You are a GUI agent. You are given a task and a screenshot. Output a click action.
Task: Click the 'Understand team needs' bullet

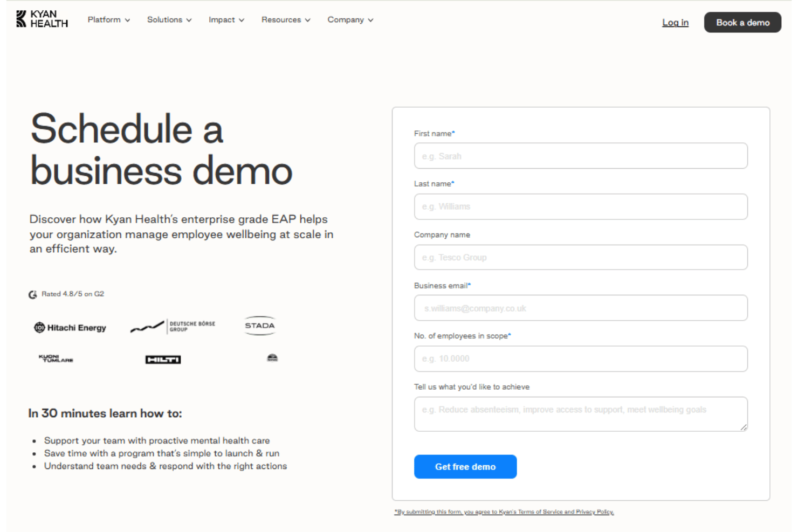click(166, 466)
